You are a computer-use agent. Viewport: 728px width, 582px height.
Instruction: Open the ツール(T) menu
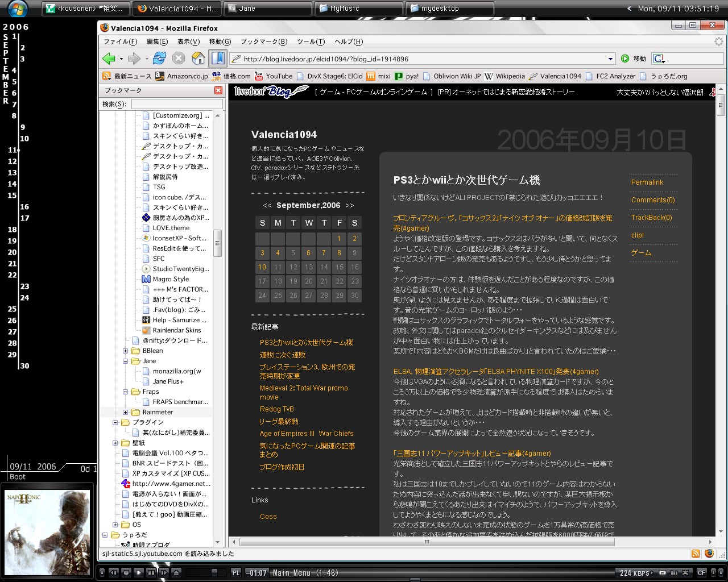pyautogui.click(x=311, y=41)
